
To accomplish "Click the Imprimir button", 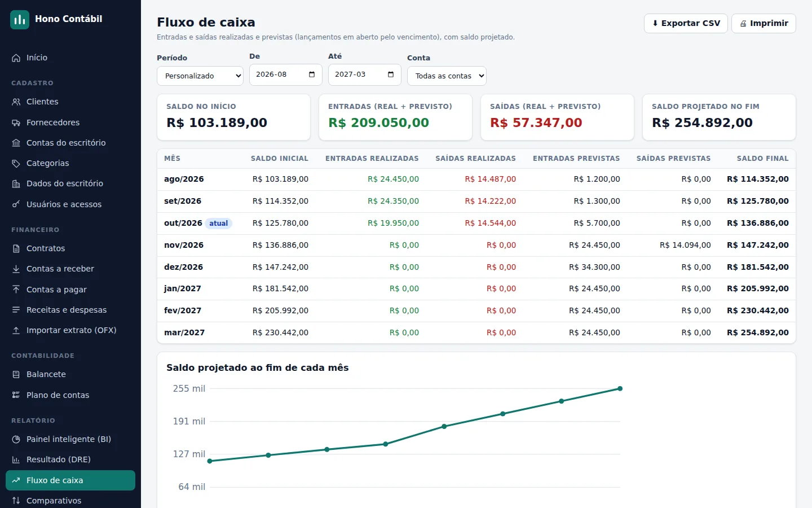I will [x=764, y=23].
